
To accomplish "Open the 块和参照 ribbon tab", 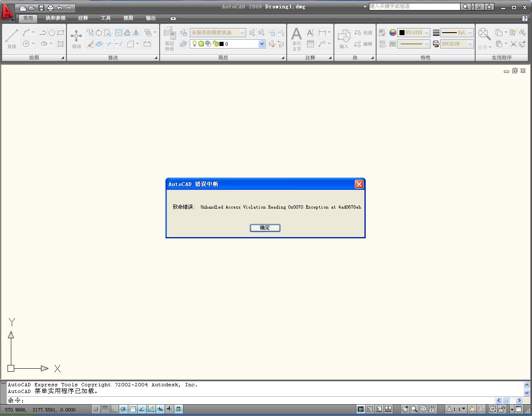I will pyautogui.click(x=56, y=18).
